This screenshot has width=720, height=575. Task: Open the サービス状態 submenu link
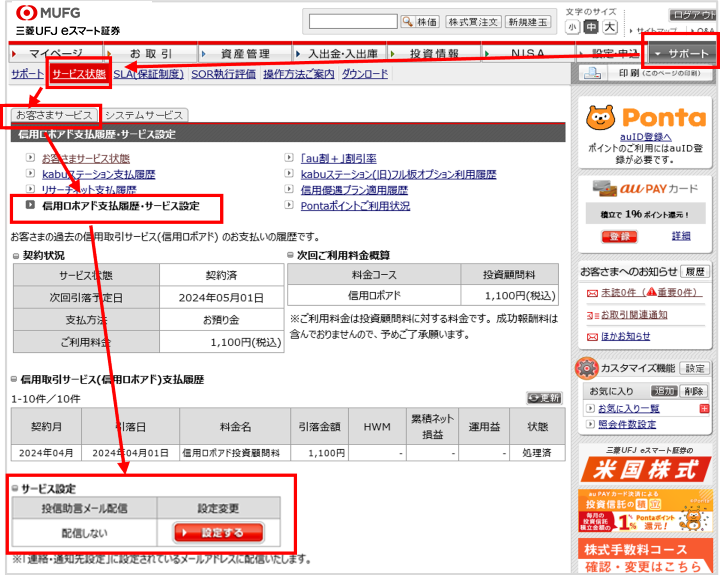79,73
